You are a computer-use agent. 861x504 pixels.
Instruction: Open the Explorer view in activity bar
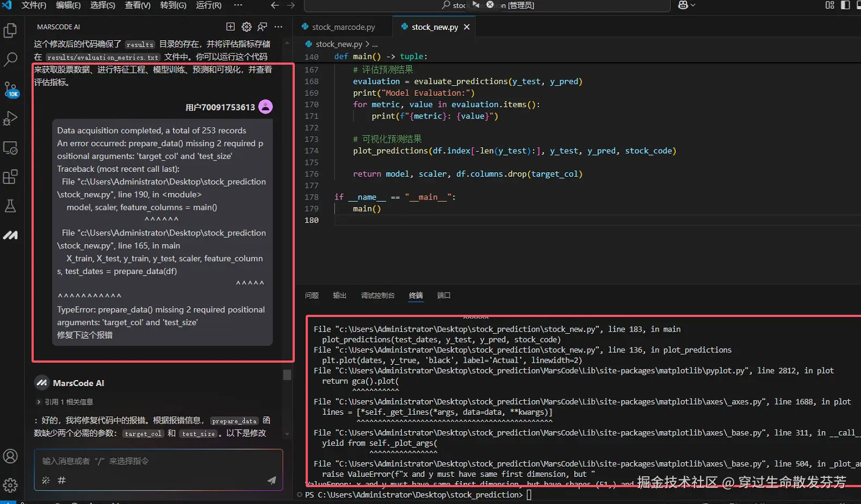pyautogui.click(x=10, y=31)
